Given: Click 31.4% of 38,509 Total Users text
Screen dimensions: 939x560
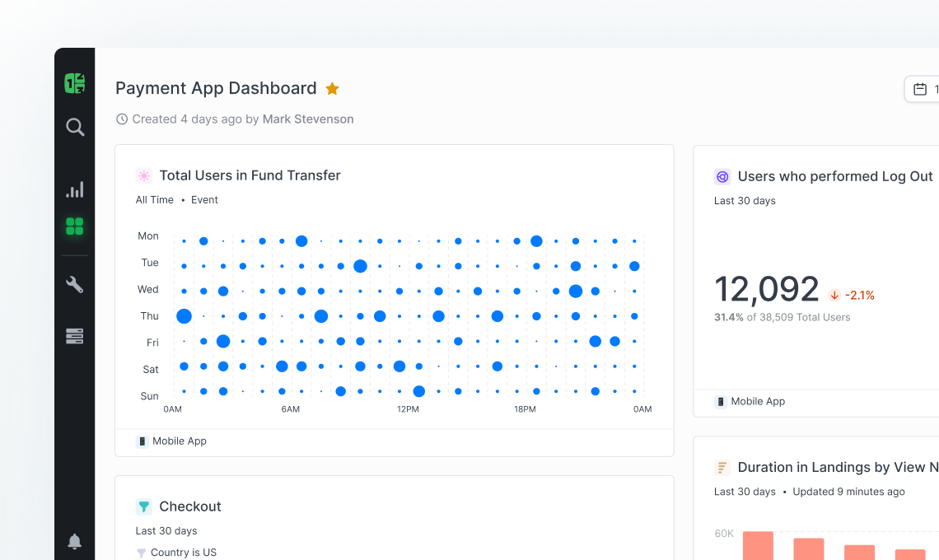Looking at the screenshot, I should pos(782,317).
